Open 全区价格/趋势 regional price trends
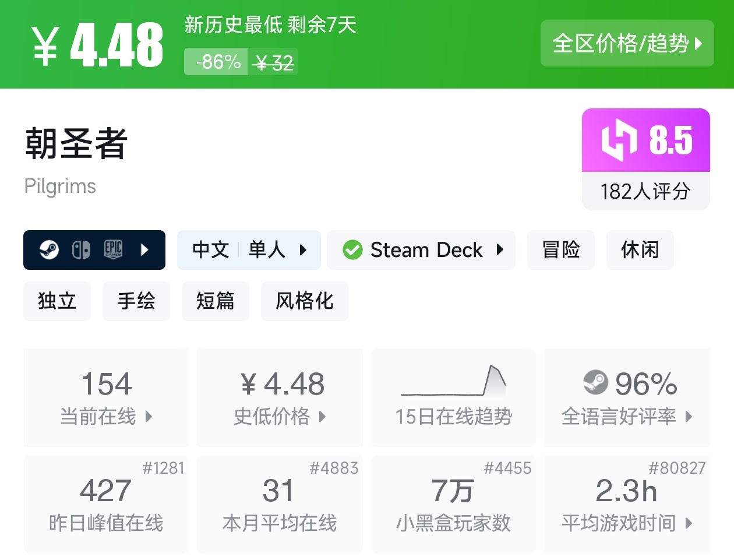This screenshot has width=734, height=560. coord(627,44)
